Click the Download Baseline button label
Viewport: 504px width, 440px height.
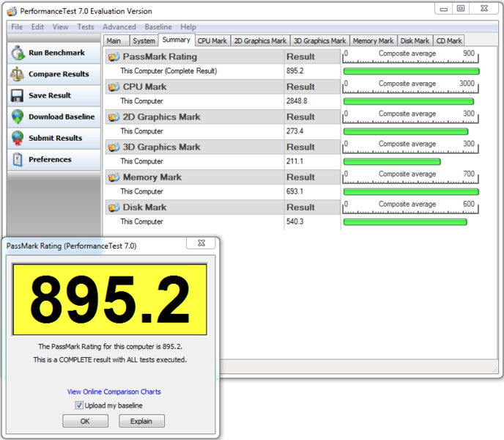(x=62, y=117)
